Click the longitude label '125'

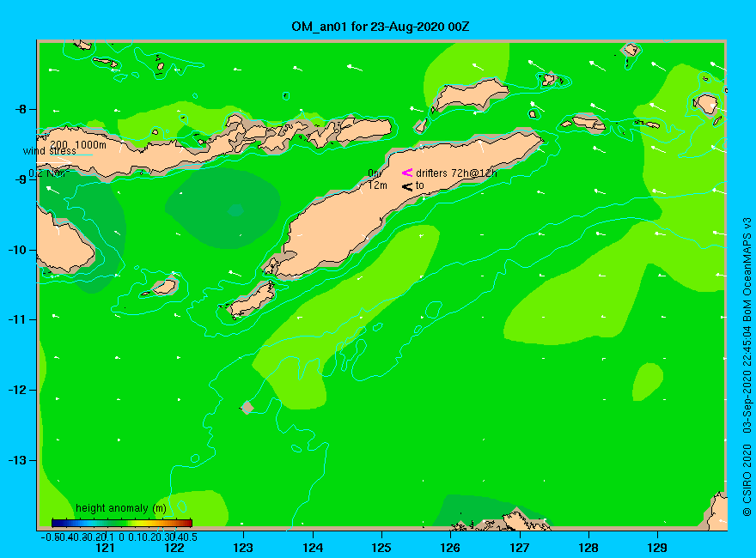click(381, 548)
